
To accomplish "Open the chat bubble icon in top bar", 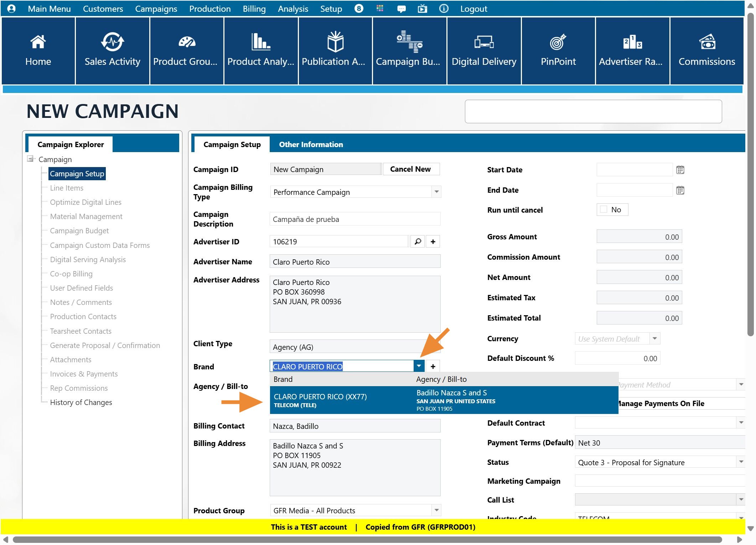I will [x=401, y=9].
